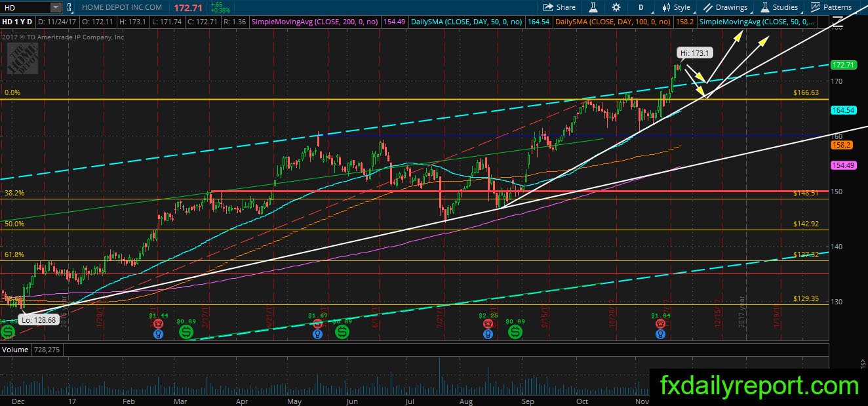Click the lightbulb icon under $1.67

tap(318, 334)
